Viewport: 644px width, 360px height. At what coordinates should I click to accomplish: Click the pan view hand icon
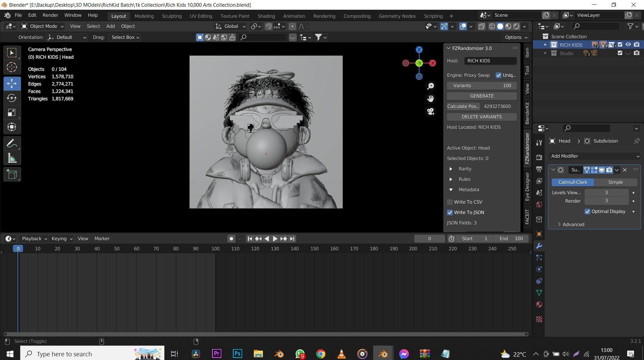[431, 98]
